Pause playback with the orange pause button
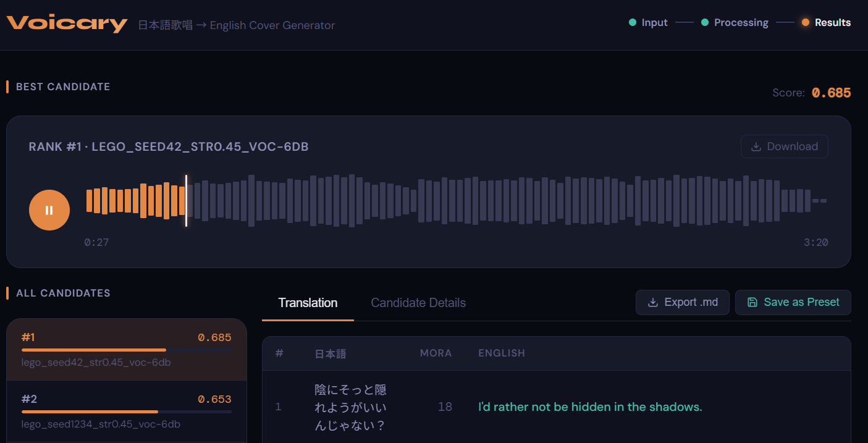 (49, 210)
